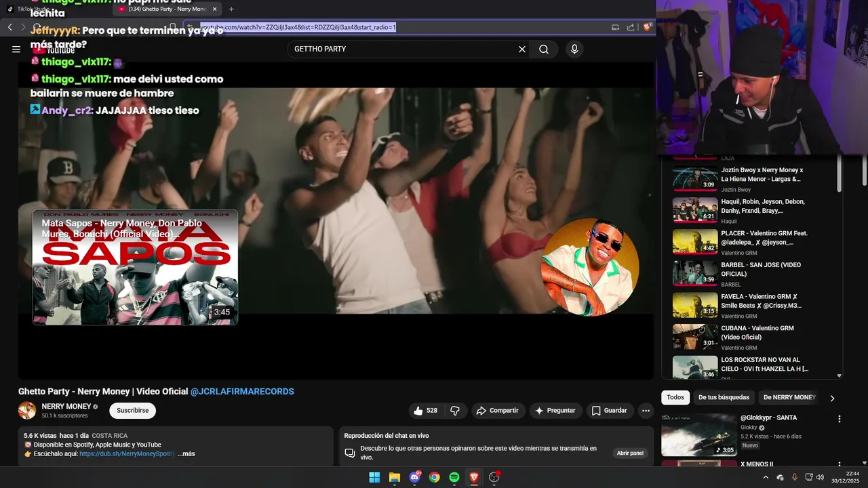868x488 pixels.
Task: Select the De NERRY MONEY filter chip
Action: (789, 398)
